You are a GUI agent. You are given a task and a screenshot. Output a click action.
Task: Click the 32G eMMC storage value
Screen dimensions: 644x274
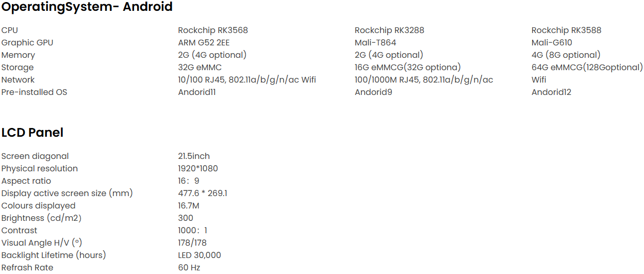click(200, 68)
